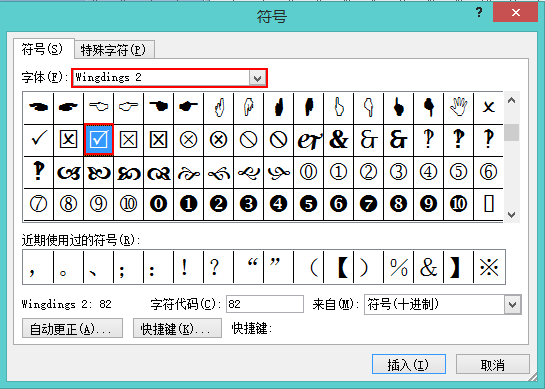
Task: Switch to the 特殊字符(P) tab
Action: click(x=113, y=50)
